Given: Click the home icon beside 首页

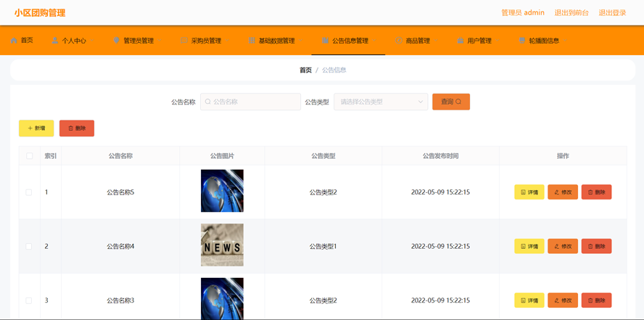Looking at the screenshot, I should coord(14,40).
